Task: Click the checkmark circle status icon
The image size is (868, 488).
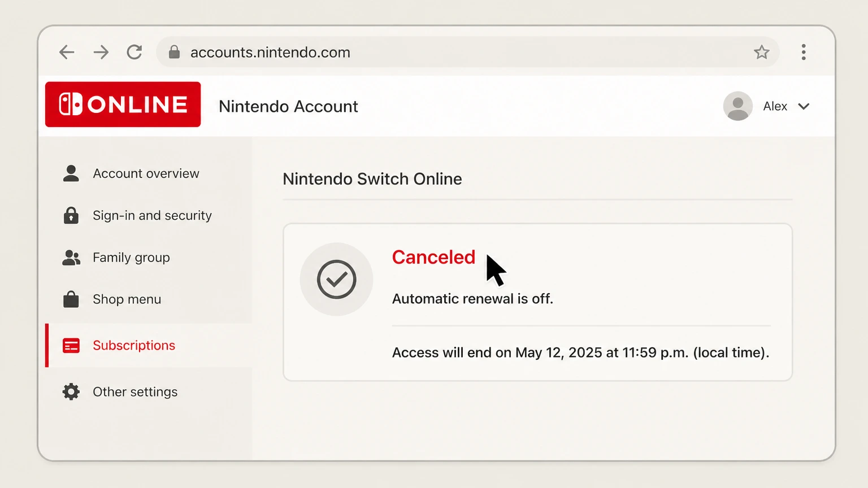Action: pos(336,279)
